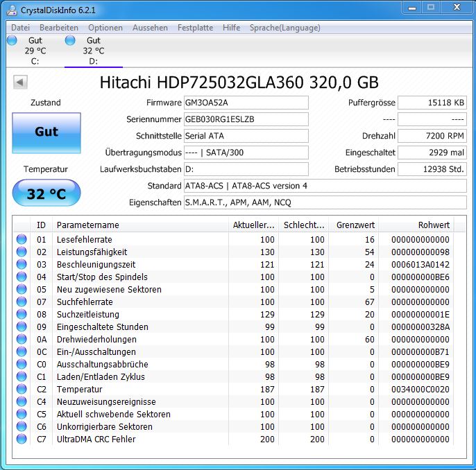Close the CrystalDiskInfo window

pyautogui.click(x=457, y=8)
